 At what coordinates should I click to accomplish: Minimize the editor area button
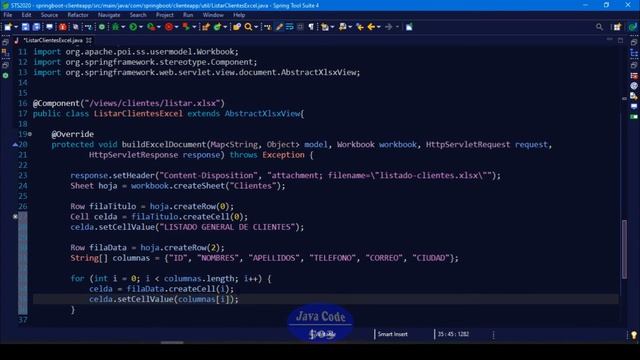coord(609,40)
